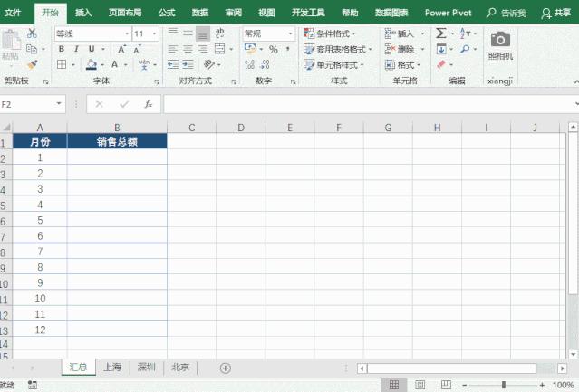Center text horizontally
This screenshot has height=392, width=579.
pos(188,49)
